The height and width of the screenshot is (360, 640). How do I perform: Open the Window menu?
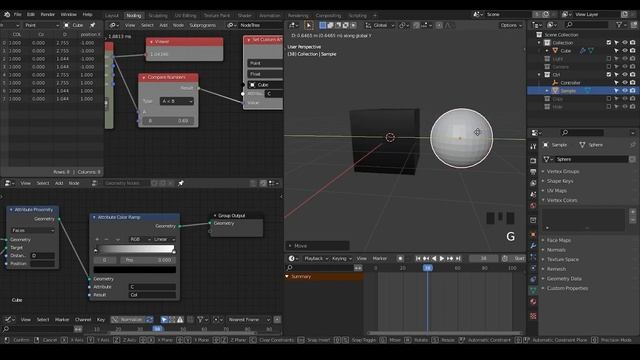tap(68, 14)
